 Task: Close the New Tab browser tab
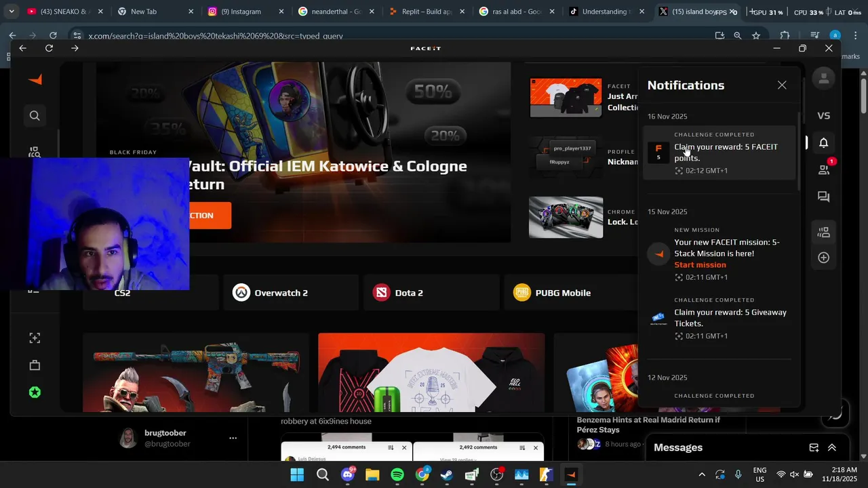pos(191,12)
